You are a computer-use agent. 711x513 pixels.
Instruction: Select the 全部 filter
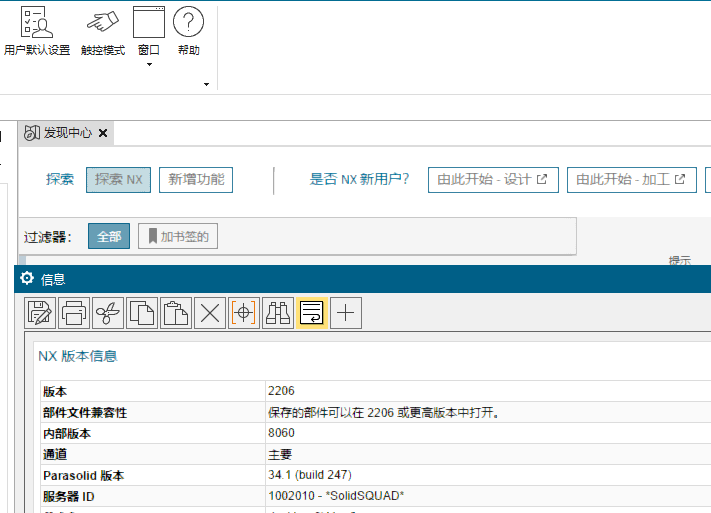click(x=109, y=236)
